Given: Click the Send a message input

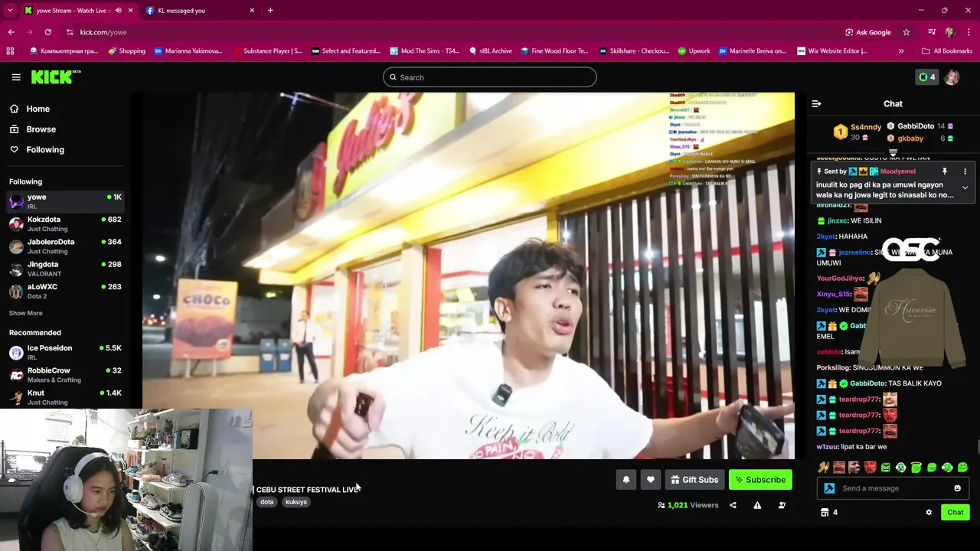Looking at the screenshot, I should coord(894,488).
